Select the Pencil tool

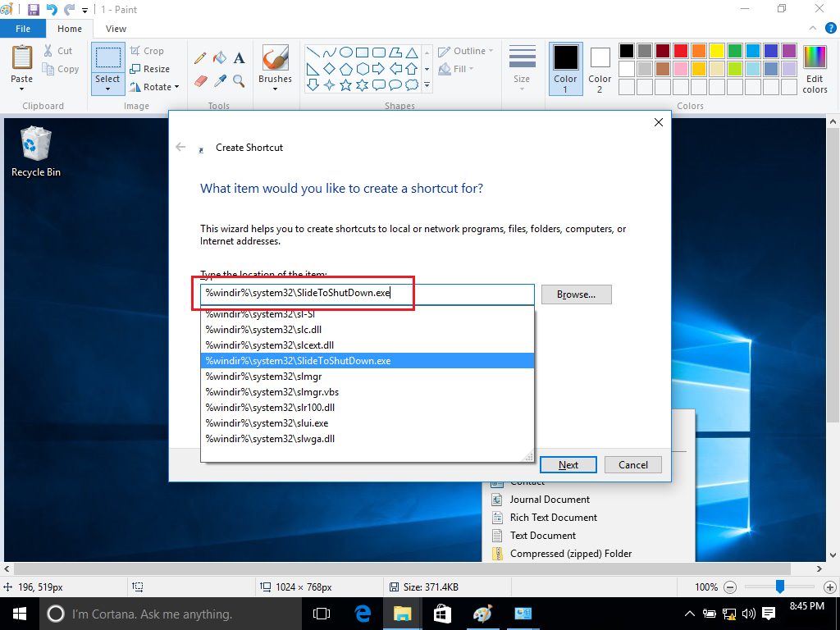coord(200,58)
